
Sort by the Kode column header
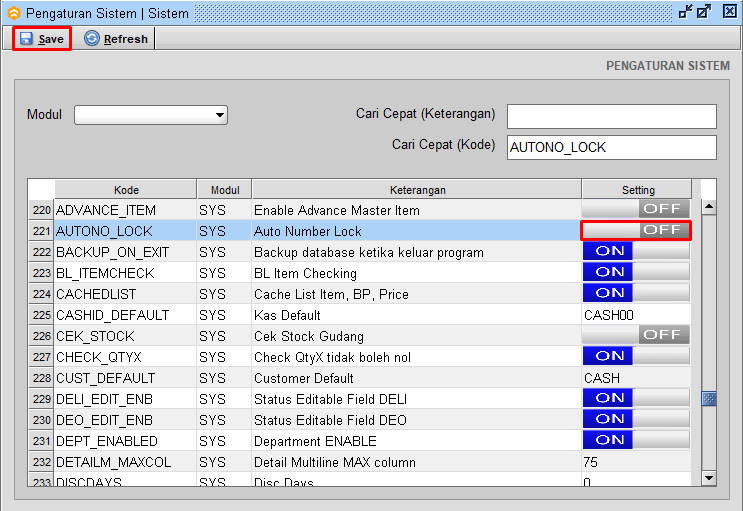(x=126, y=190)
